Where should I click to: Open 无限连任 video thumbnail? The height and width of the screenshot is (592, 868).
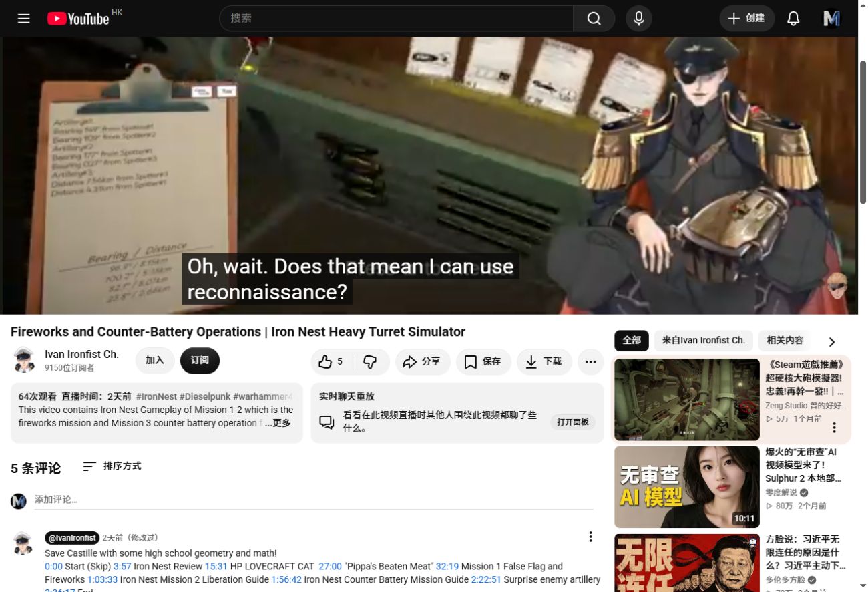[x=687, y=563]
